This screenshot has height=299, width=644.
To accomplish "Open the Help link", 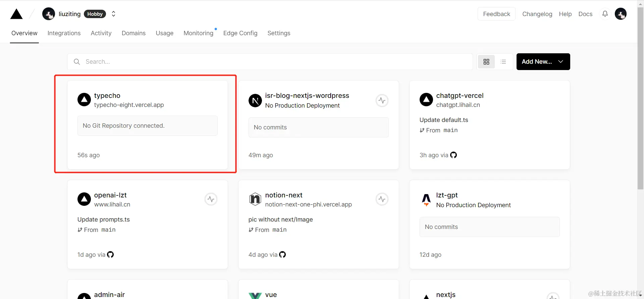I will [x=565, y=14].
